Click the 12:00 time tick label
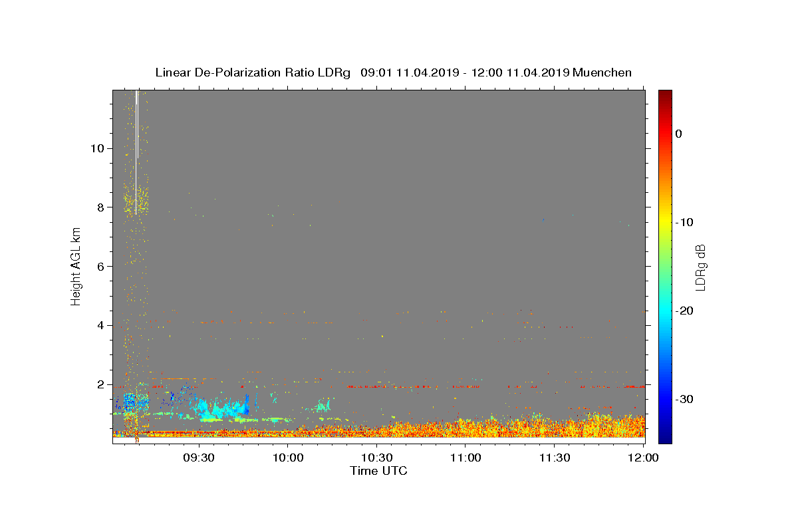 (x=643, y=458)
